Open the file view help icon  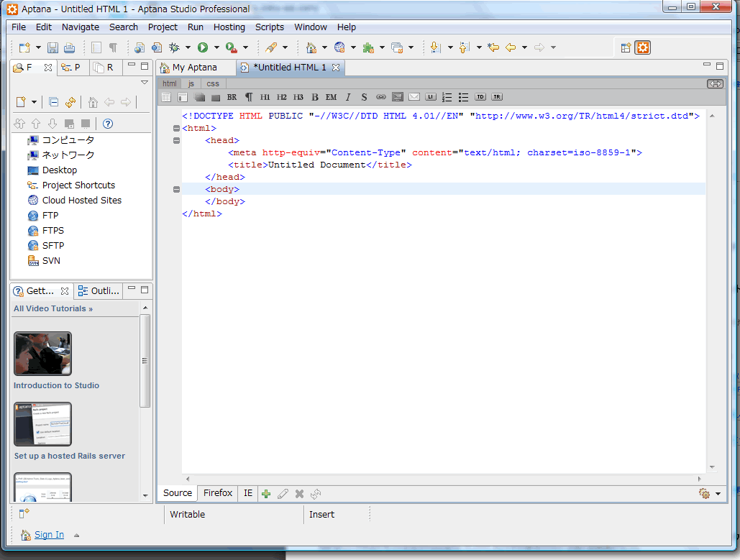point(108,124)
